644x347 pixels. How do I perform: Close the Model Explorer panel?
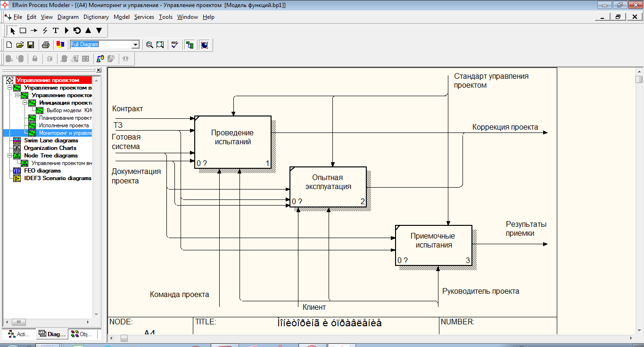pyautogui.click(x=99, y=70)
